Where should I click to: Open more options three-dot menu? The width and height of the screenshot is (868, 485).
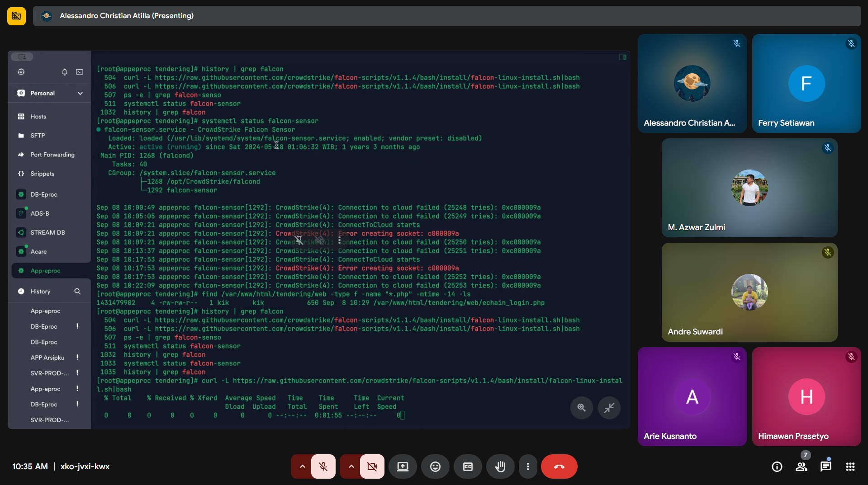(x=527, y=466)
